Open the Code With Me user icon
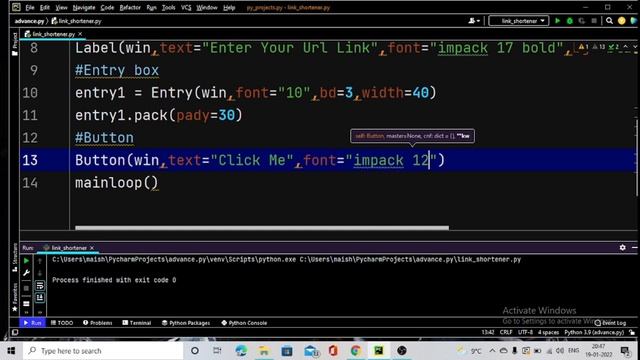Screen dimensions: 640x360 473,21
